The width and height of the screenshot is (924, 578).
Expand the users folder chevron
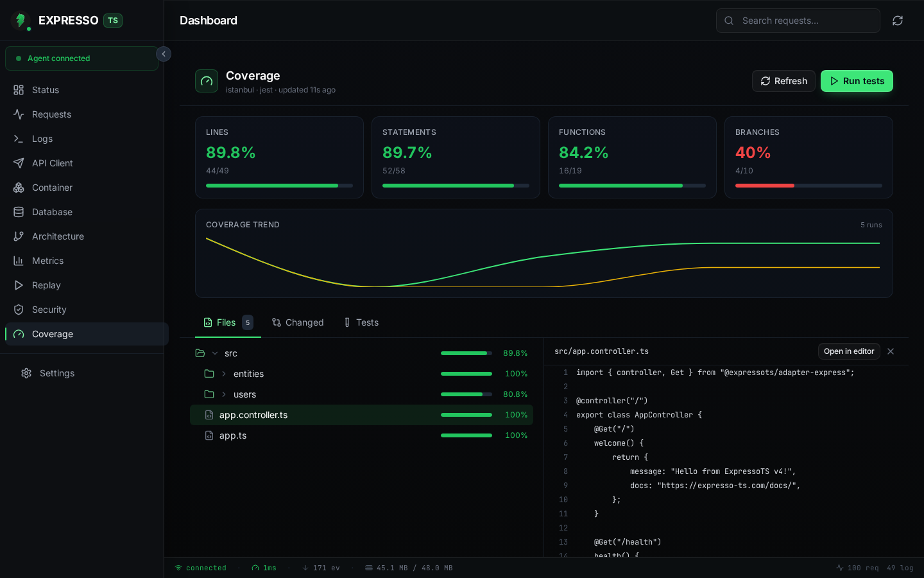click(x=224, y=394)
